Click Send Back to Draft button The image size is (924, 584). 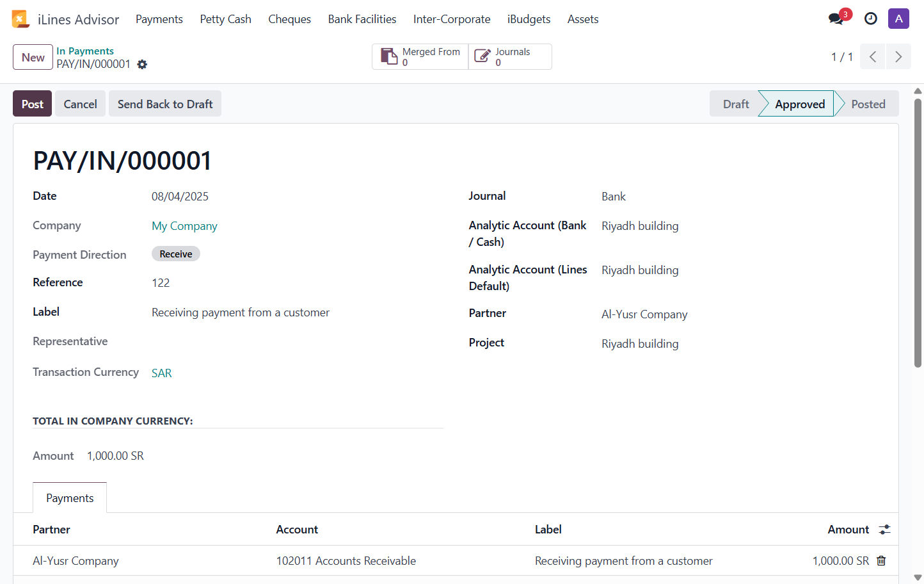[165, 104]
